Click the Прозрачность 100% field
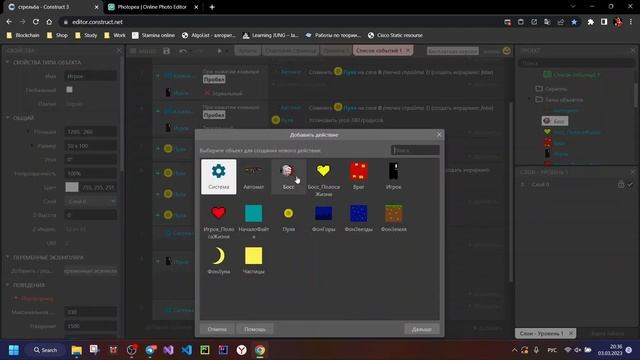Viewport: 640px width, 360px height. (91, 173)
